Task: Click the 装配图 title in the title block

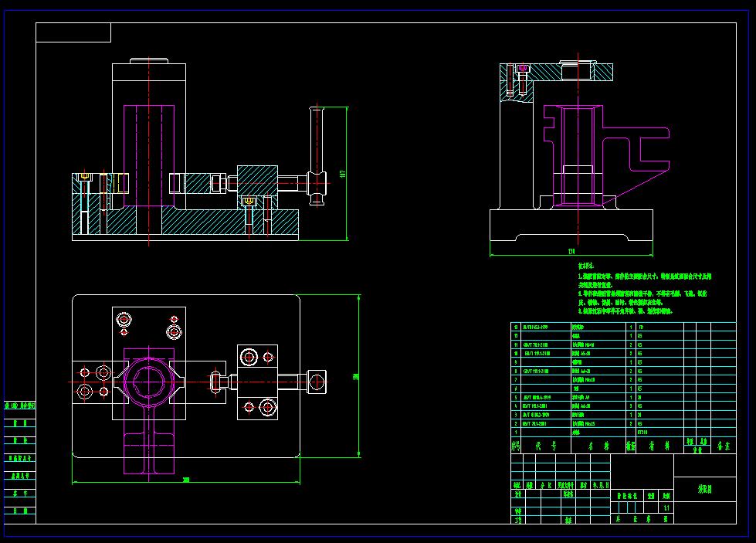Action: (x=705, y=490)
